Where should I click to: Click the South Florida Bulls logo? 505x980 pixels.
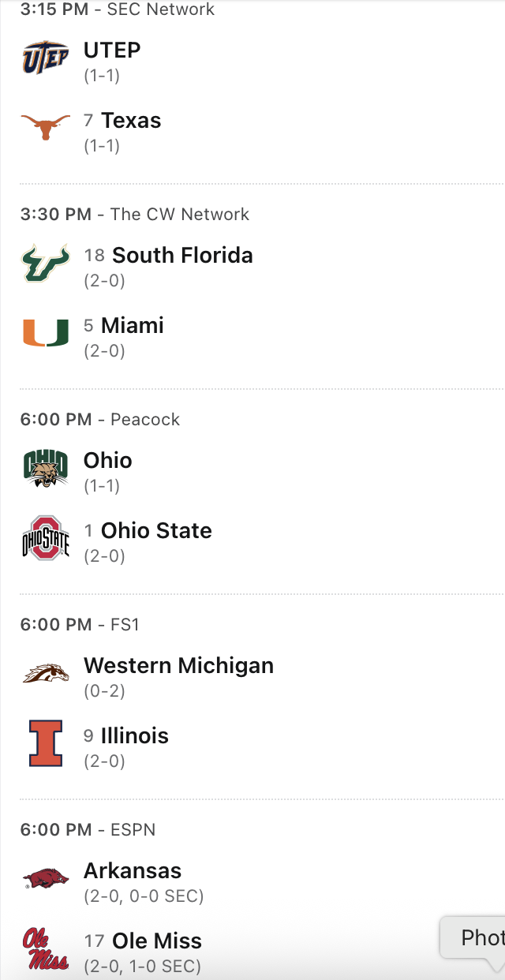45,263
